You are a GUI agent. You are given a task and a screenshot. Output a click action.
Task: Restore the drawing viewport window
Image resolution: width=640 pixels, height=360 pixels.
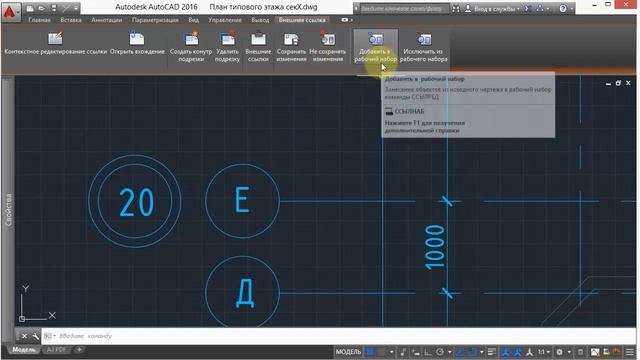618,83
